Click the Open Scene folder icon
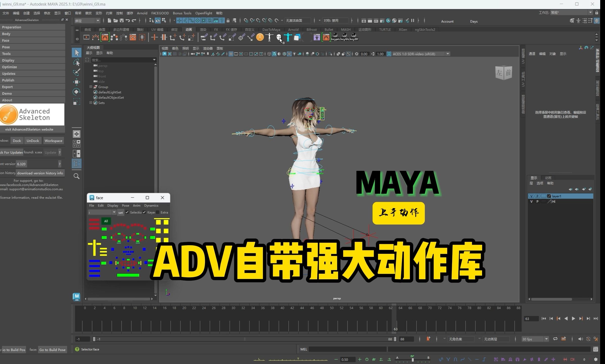This screenshot has height=364, width=605. tap(115, 20)
